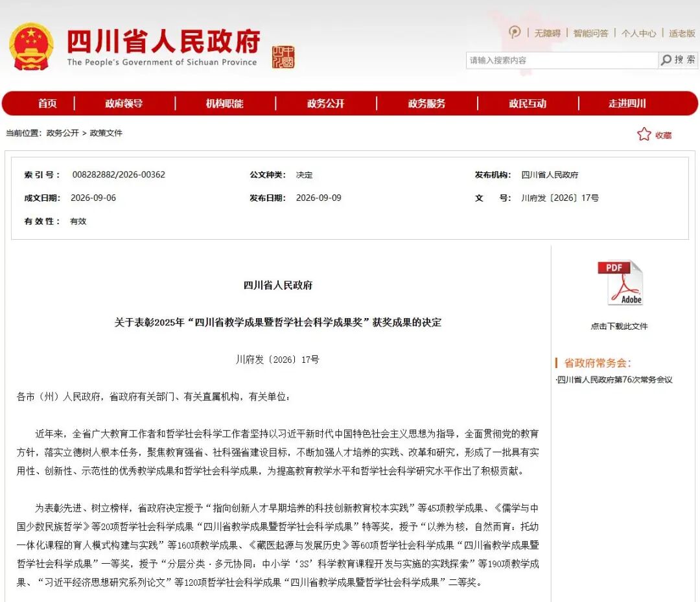Click 成文日期 value 2026-09-06
Screen dimensions: 700x602
pyautogui.click(x=93, y=198)
